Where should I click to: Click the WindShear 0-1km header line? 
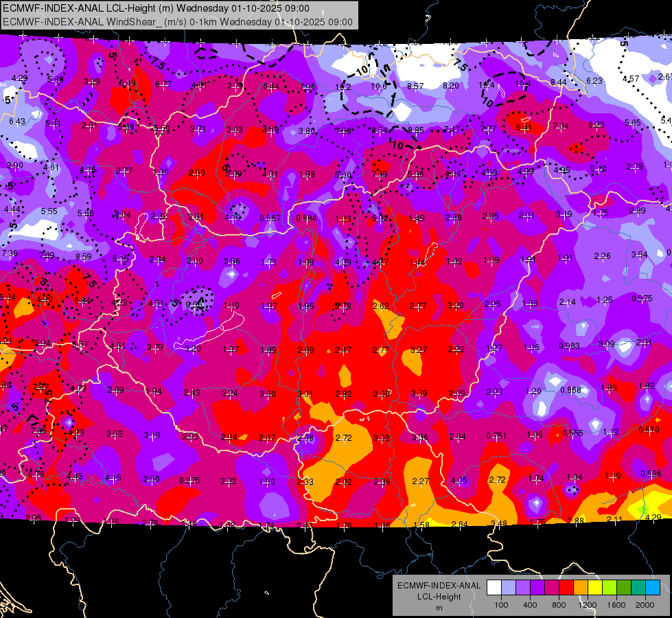click(177, 22)
